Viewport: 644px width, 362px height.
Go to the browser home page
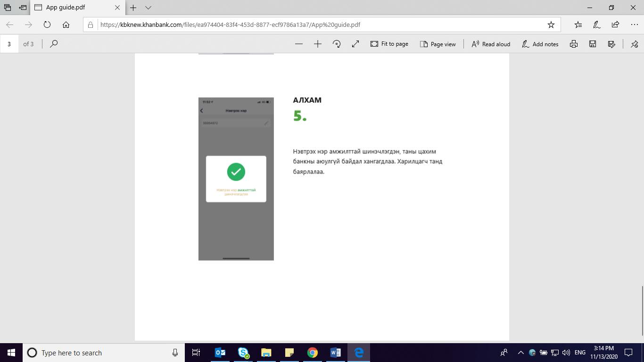click(66, 25)
